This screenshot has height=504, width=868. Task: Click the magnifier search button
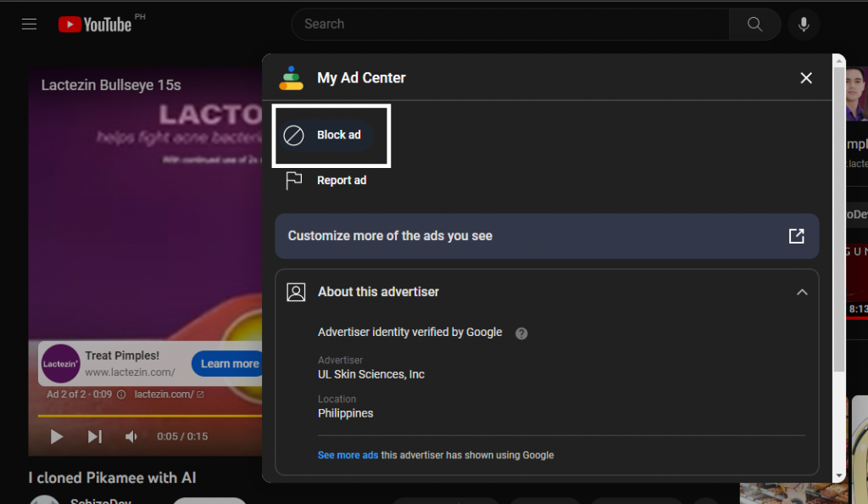point(754,25)
